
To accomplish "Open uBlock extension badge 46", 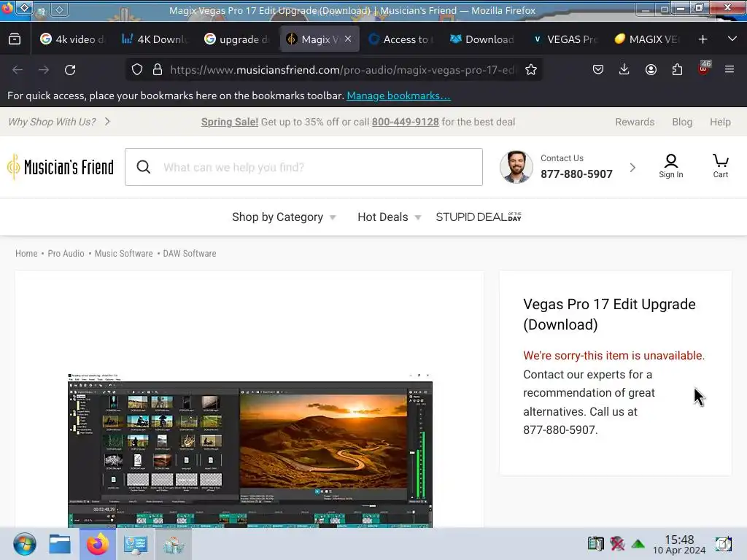I will (704, 68).
